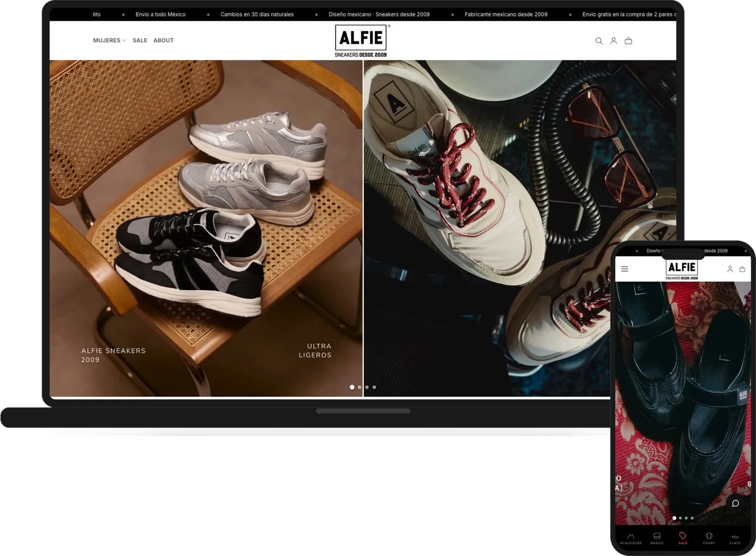Expand the MUJERES dropdown menu
Screen dimensions: 756x556
pos(109,40)
